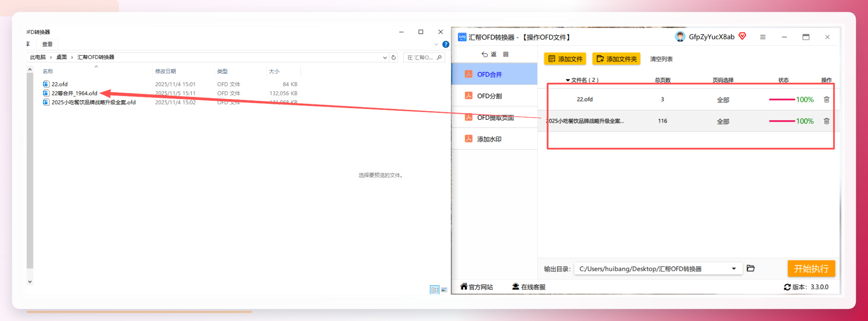Click 2025/11/4 15:01 date cell

[175, 84]
